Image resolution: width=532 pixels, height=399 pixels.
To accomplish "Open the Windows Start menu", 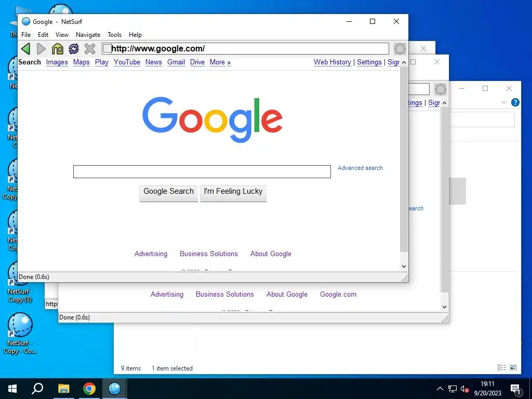I will click(x=12, y=389).
